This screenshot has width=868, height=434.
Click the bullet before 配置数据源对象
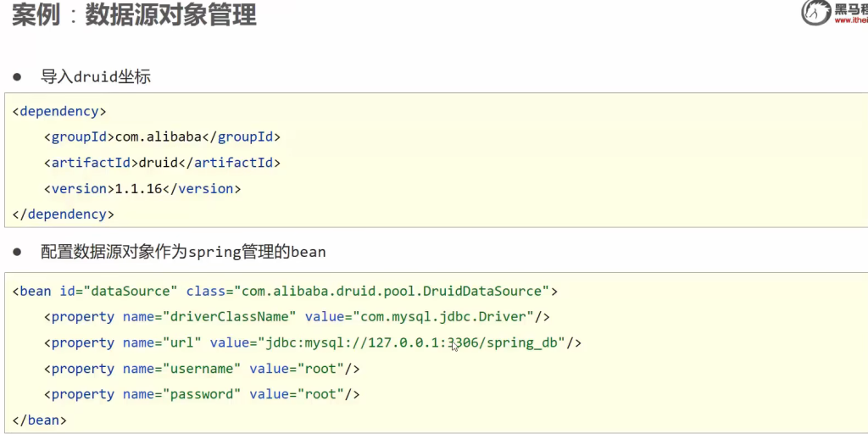click(17, 252)
